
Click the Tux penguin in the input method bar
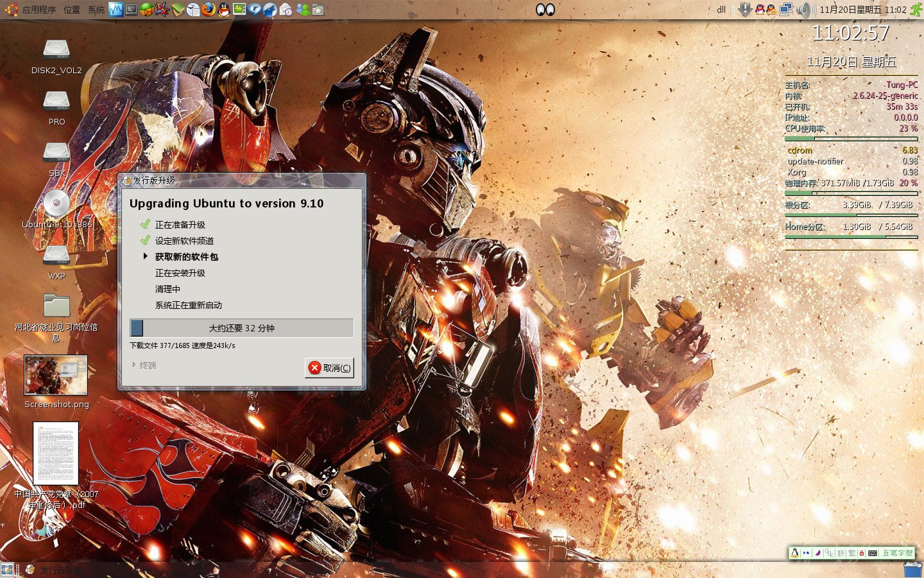(x=795, y=553)
